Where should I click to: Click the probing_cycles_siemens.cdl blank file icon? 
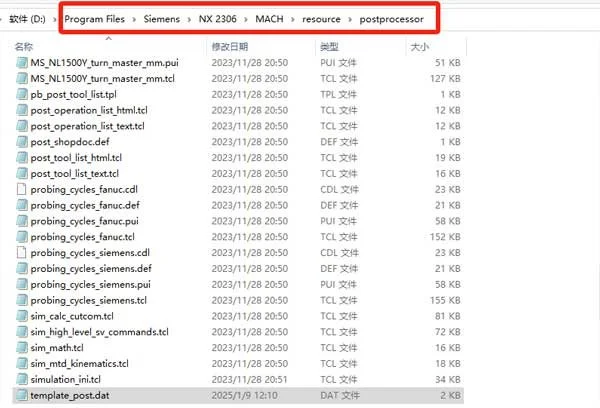(x=22, y=253)
